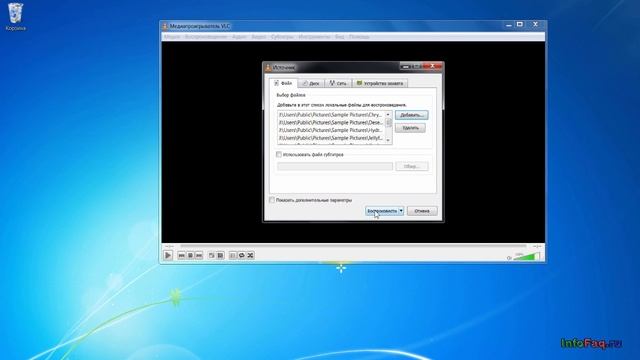Open the extended settings icon in VLC controls
640x360 pixels.
coord(220,256)
